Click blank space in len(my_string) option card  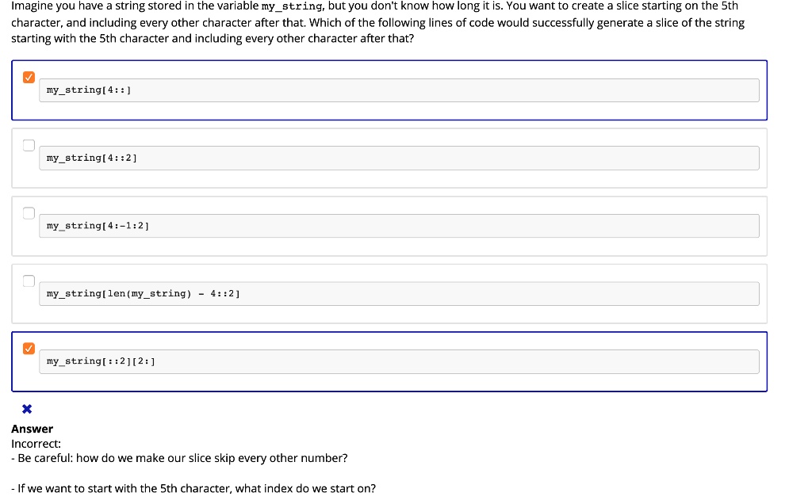pos(399,315)
